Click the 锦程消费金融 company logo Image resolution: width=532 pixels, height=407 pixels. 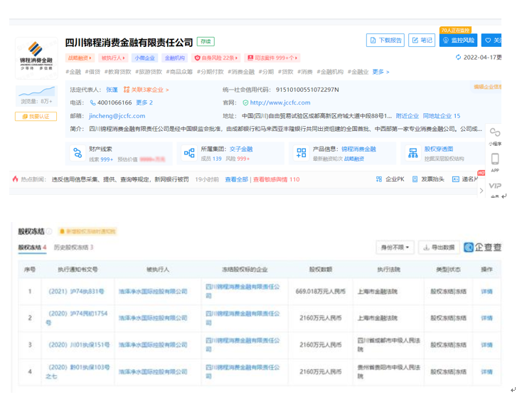pos(36,58)
